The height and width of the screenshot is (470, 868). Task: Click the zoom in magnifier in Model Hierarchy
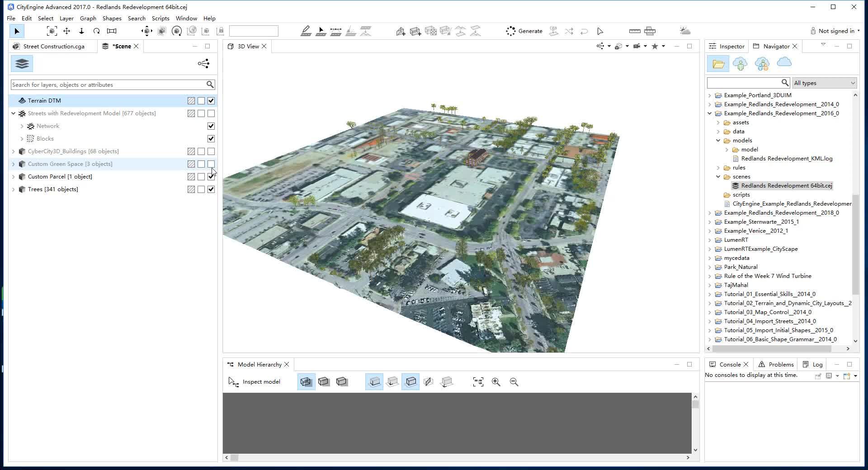point(496,382)
